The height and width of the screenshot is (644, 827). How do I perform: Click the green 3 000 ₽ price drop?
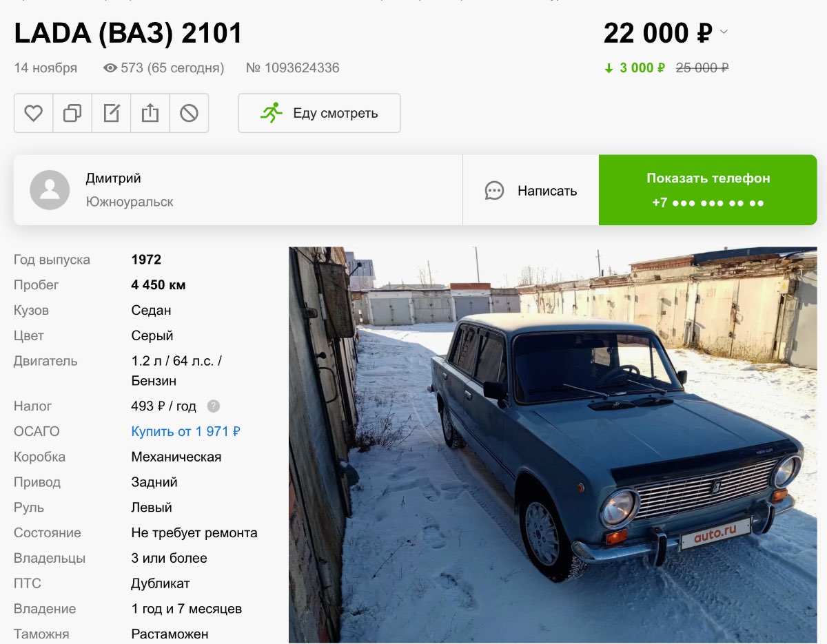click(635, 68)
